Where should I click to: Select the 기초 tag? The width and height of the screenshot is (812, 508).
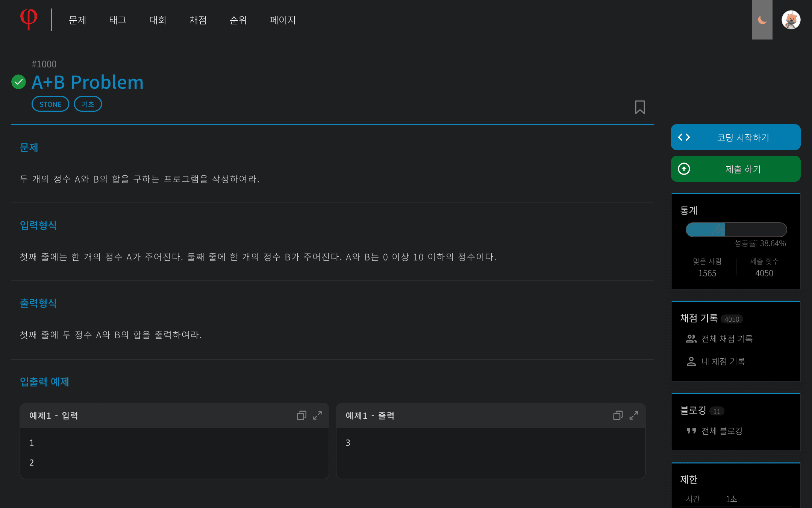pos(88,104)
